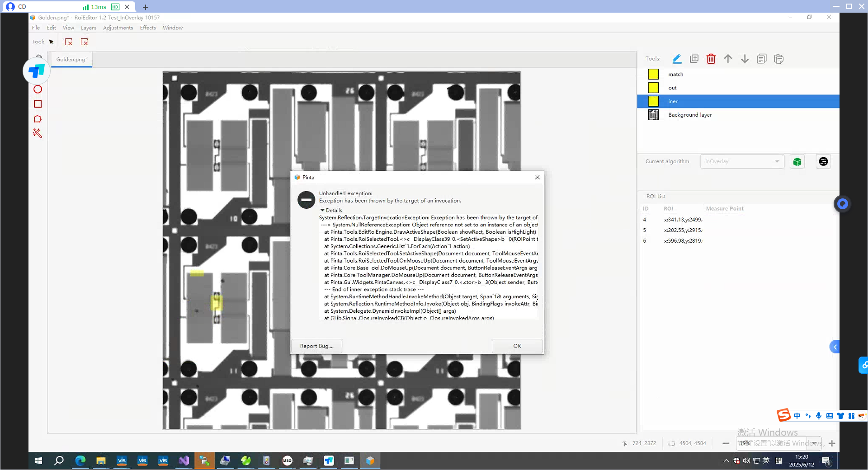Select the polygon ROI tool
The image size is (868, 470).
38,119
